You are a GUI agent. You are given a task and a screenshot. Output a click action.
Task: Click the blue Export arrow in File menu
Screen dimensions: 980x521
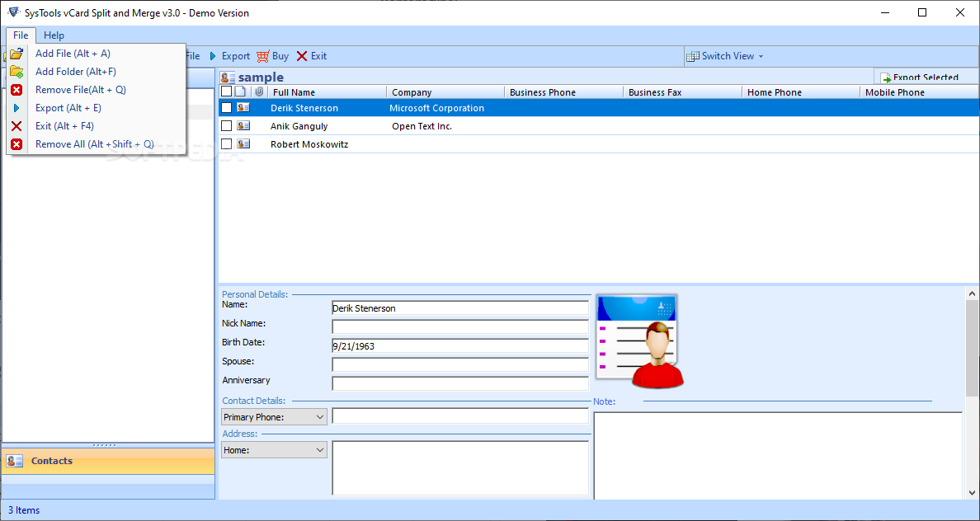click(16, 108)
